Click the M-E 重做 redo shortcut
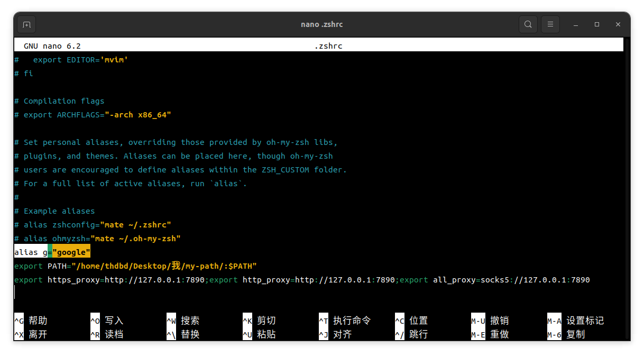The image size is (644, 356). (490, 334)
